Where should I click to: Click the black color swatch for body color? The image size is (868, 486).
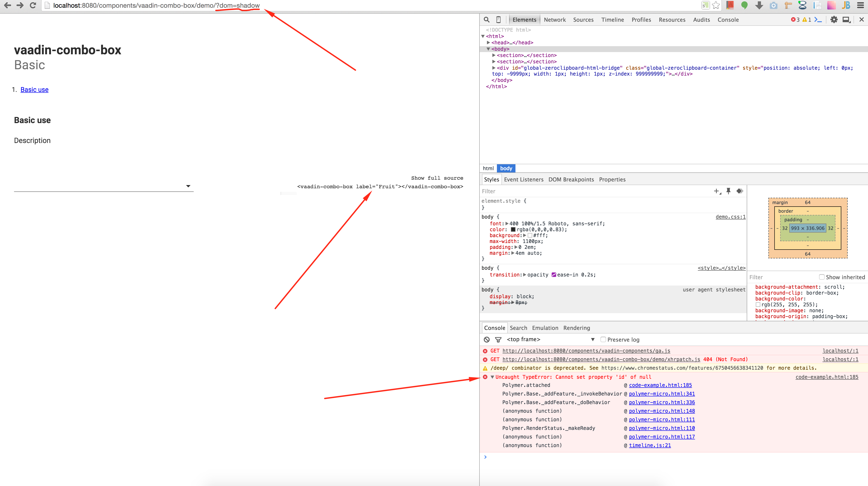[513, 229]
